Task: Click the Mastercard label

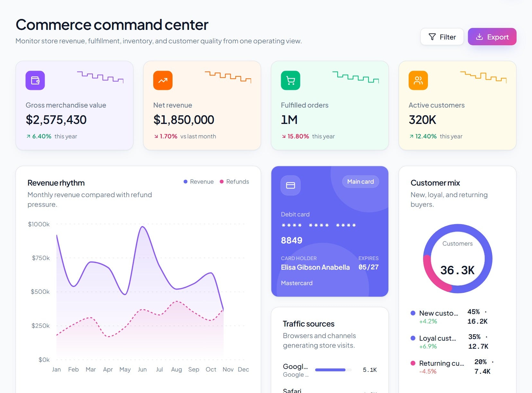Action: pos(297,283)
